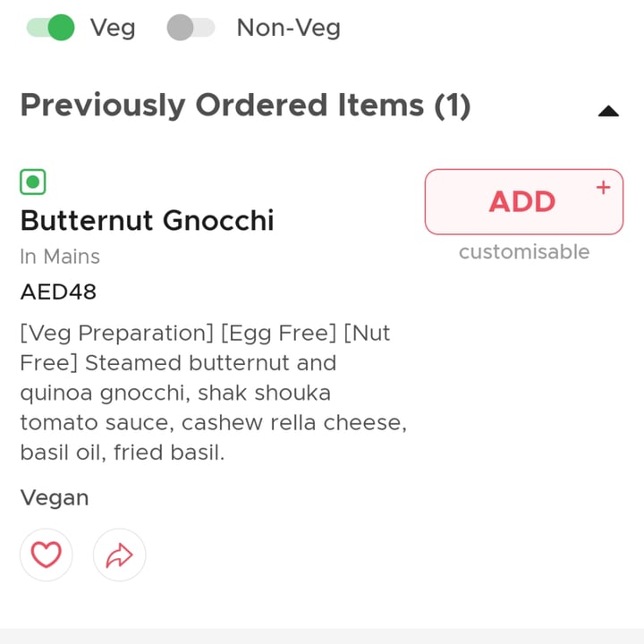Add the gnocchi to favourites with the heart icon
This screenshot has width=644, height=644.
46,555
